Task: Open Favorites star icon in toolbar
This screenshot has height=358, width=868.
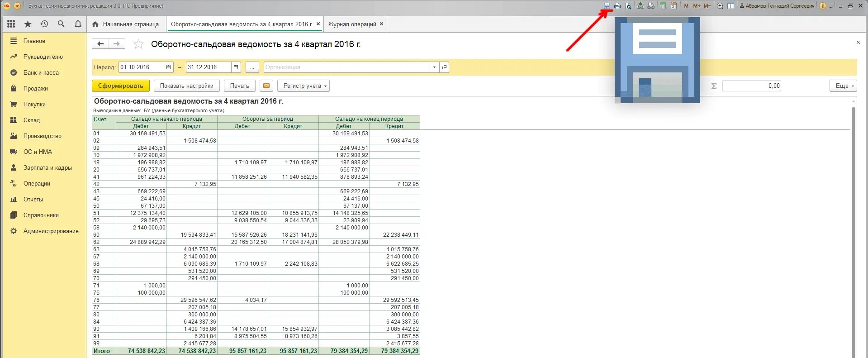Action: (x=28, y=24)
